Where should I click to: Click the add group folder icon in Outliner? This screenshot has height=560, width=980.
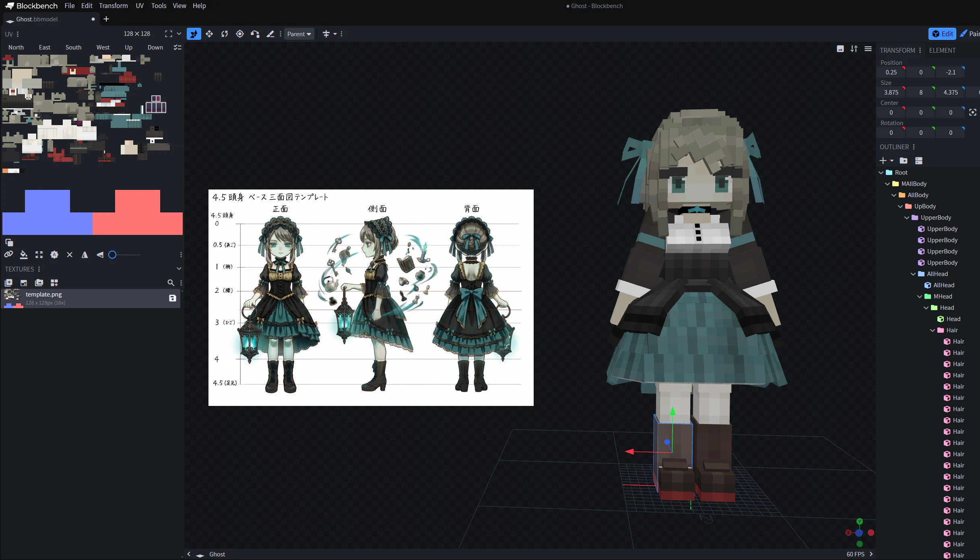click(x=904, y=161)
